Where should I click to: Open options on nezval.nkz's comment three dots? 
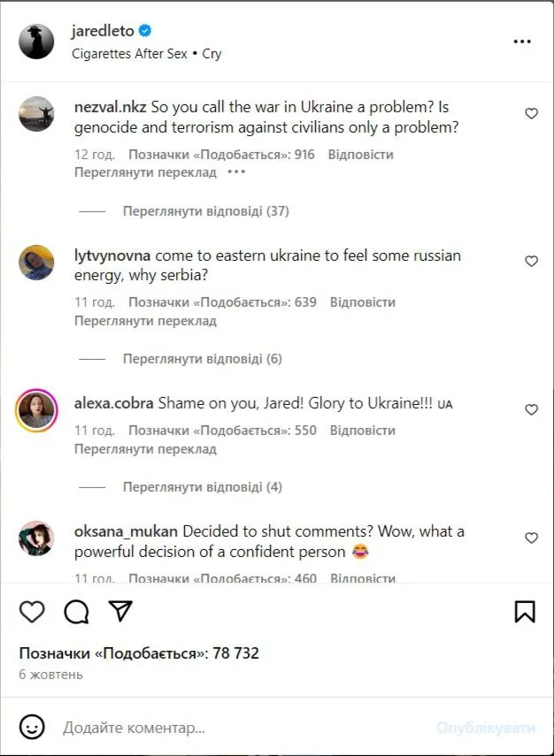[235, 174]
